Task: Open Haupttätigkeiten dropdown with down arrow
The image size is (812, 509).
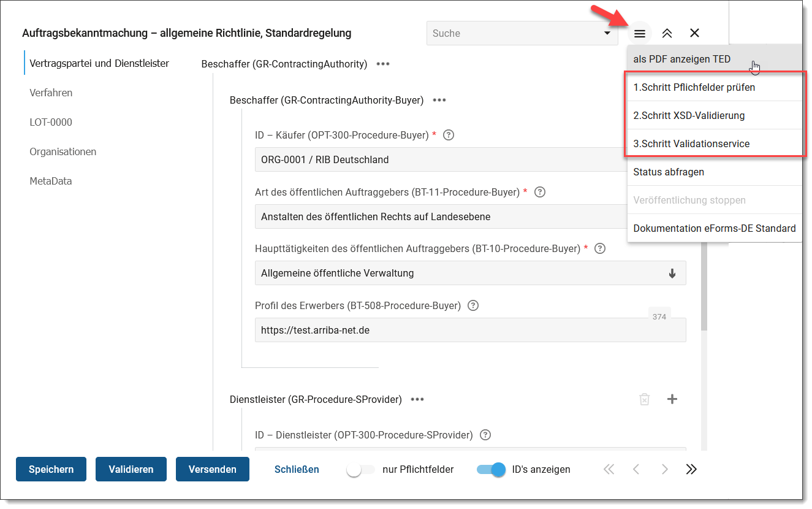Action: [x=672, y=274]
